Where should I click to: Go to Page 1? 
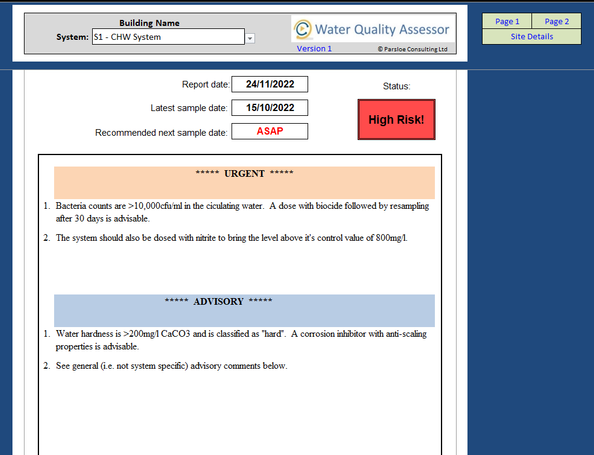pos(507,21)
